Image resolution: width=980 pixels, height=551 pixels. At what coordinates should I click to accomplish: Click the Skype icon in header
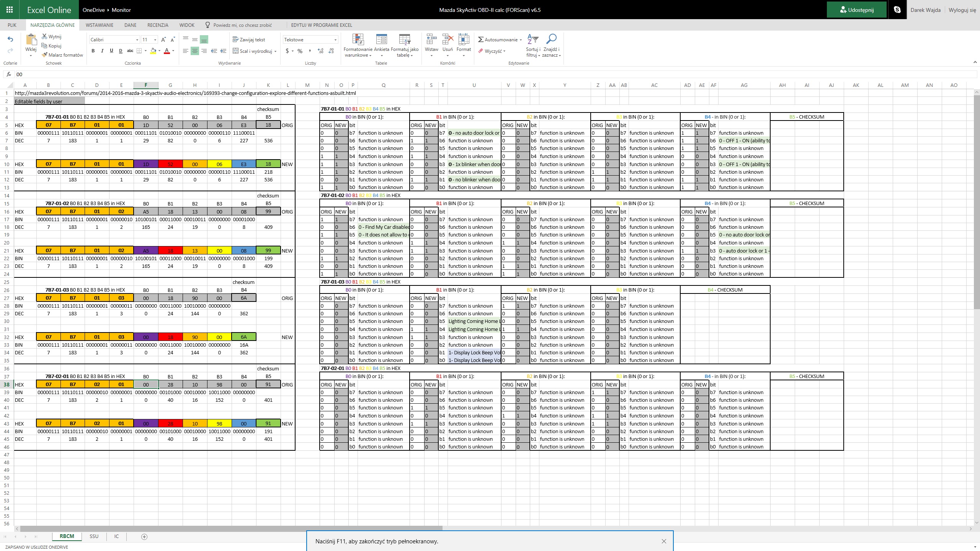897,10
